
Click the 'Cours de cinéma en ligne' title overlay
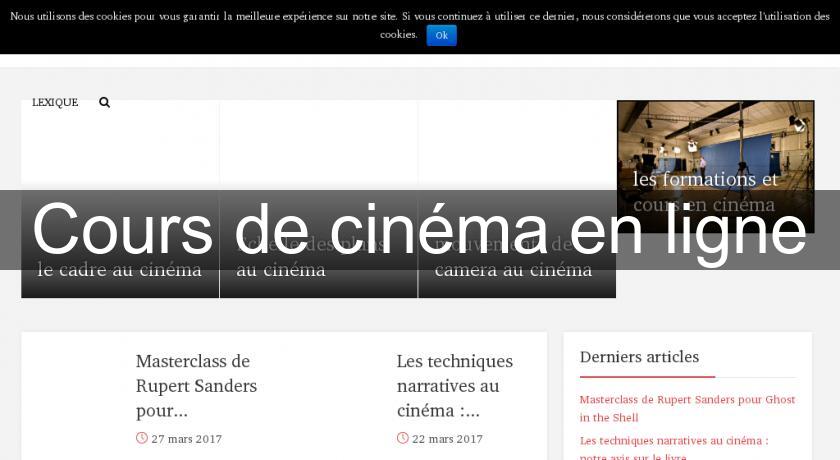419,230
